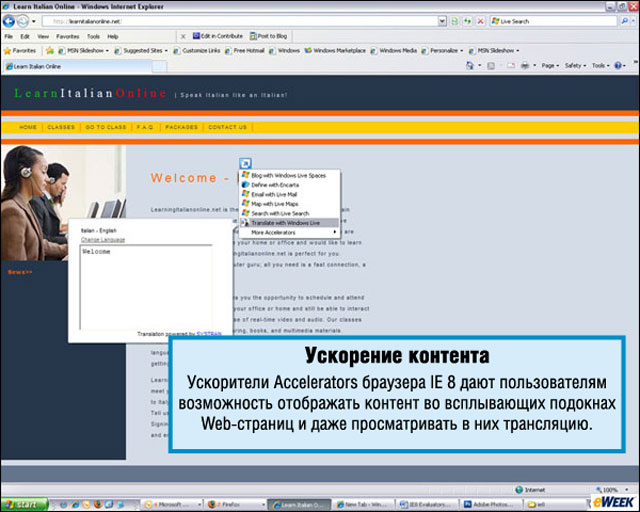Screen dimensions: 640x512
Task: Click inside the Live Search box
Action: (554, 21)
